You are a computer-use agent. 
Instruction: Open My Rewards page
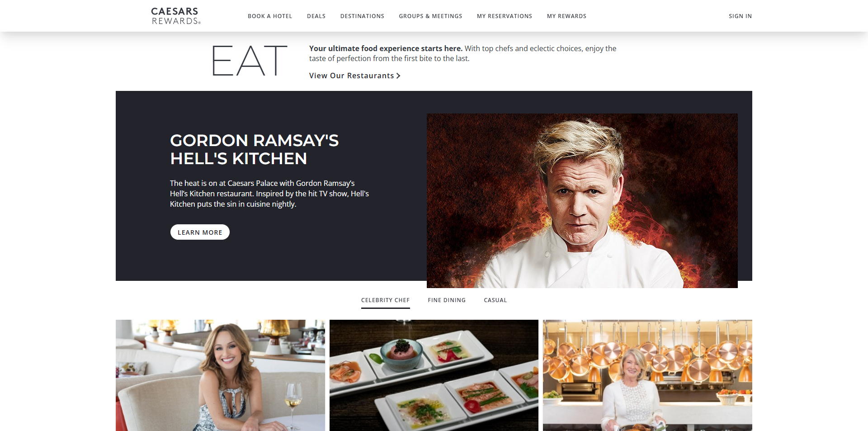pos(566,16)
